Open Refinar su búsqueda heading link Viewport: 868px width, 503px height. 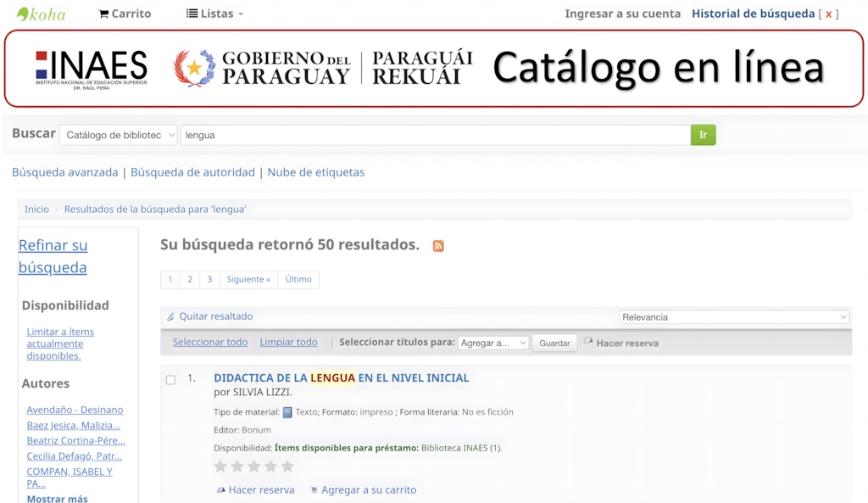(53, 256)
